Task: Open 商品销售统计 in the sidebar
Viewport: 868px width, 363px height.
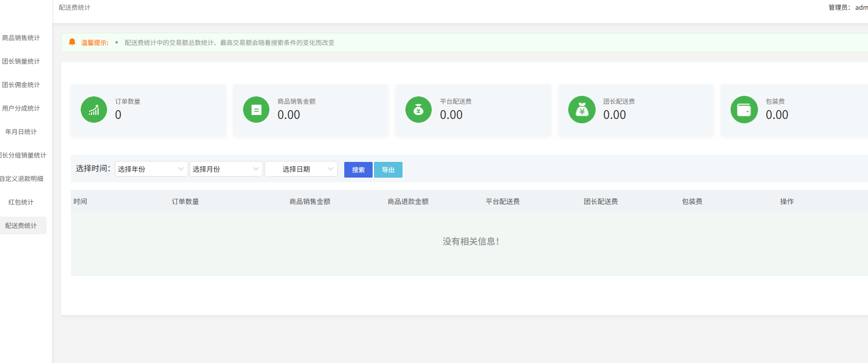Action: tap(21, 38)
